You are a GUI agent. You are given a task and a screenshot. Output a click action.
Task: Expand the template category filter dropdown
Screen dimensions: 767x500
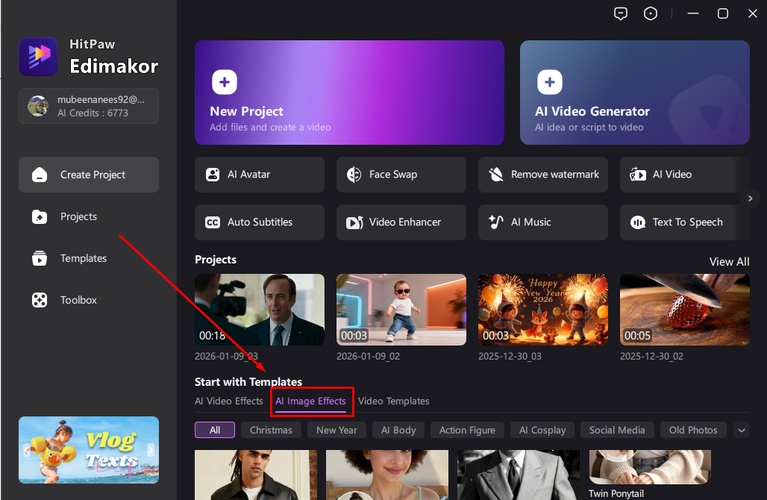[741, 430]
